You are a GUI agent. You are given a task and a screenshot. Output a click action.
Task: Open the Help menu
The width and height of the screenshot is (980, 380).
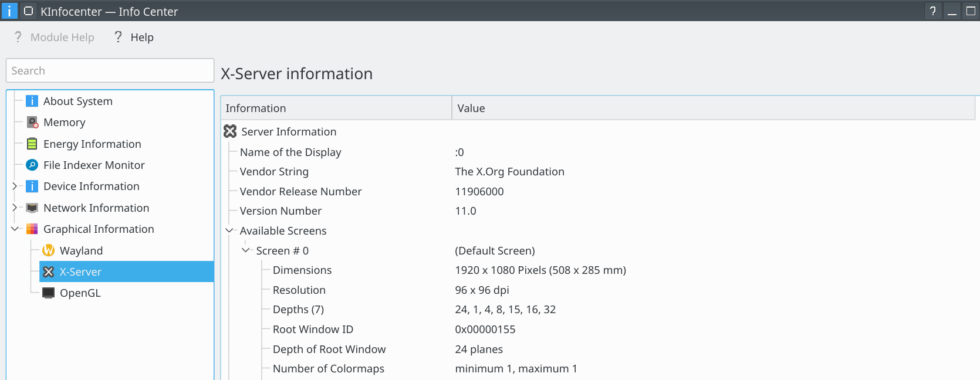click(134, 37)
